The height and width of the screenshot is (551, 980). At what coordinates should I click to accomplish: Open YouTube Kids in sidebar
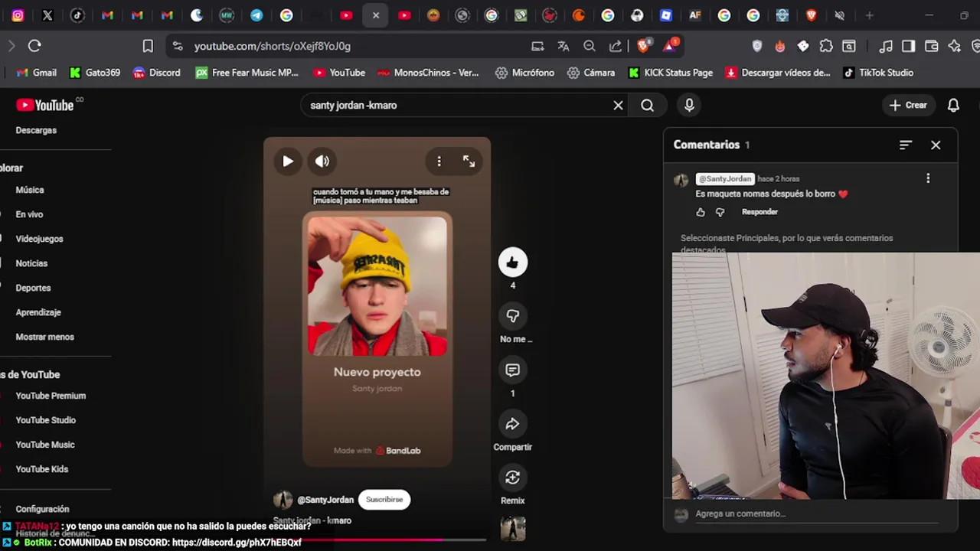tap(41, 469)
